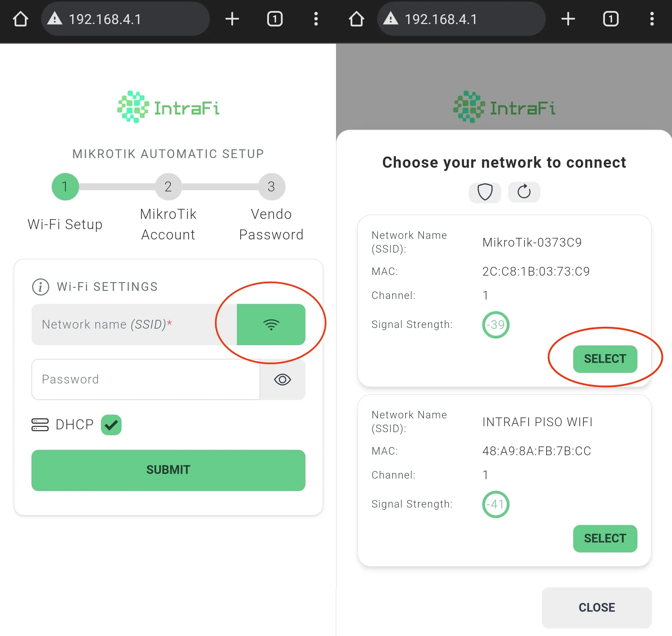Tap the home icon in left browser
The image size is (672, 636).
pyautogui.click(x=20, y=19)
